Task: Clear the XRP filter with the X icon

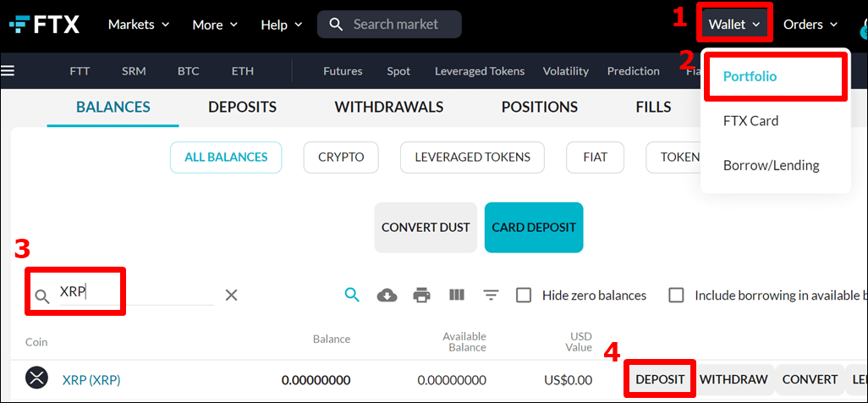Action: [231, 295]
